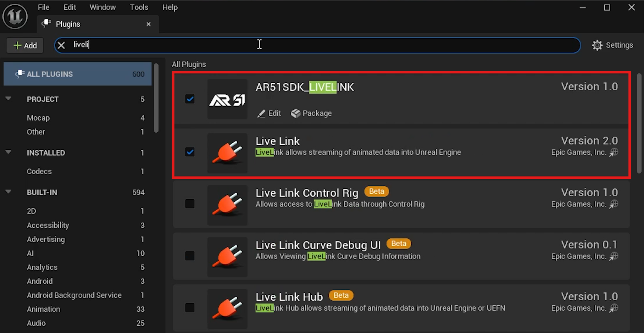Image resolution: width=644 pixels, height=333 pixels.
Task: Click the Unreal Engine logo icon
Action: click(x=15, y=16)
